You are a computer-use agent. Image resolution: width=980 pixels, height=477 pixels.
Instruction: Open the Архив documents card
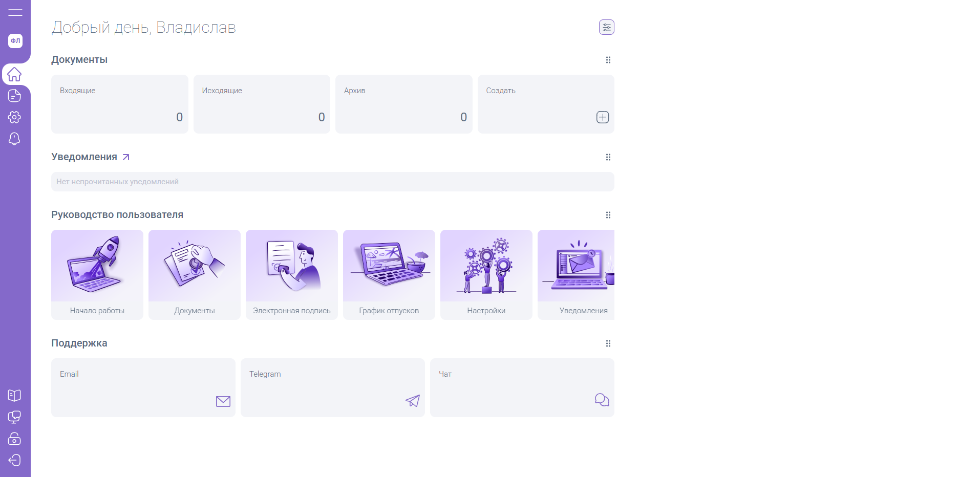[x=403, y=104]
